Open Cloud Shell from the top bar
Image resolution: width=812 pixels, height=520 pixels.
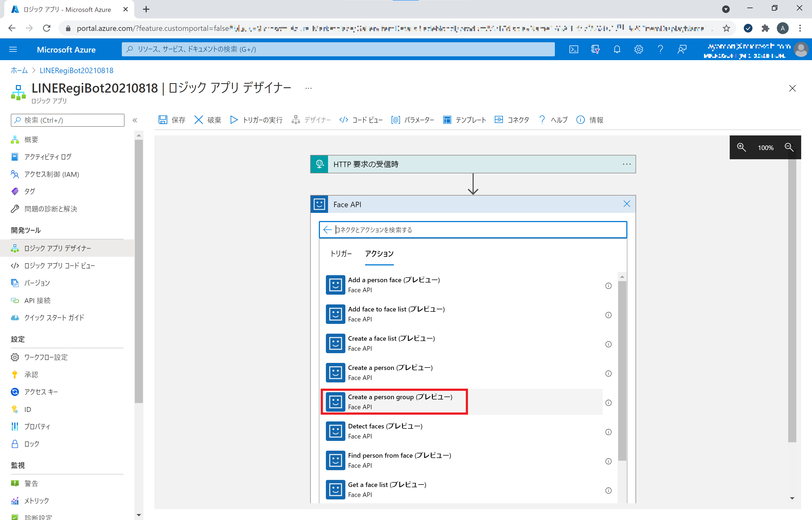(x=574, y=49)
